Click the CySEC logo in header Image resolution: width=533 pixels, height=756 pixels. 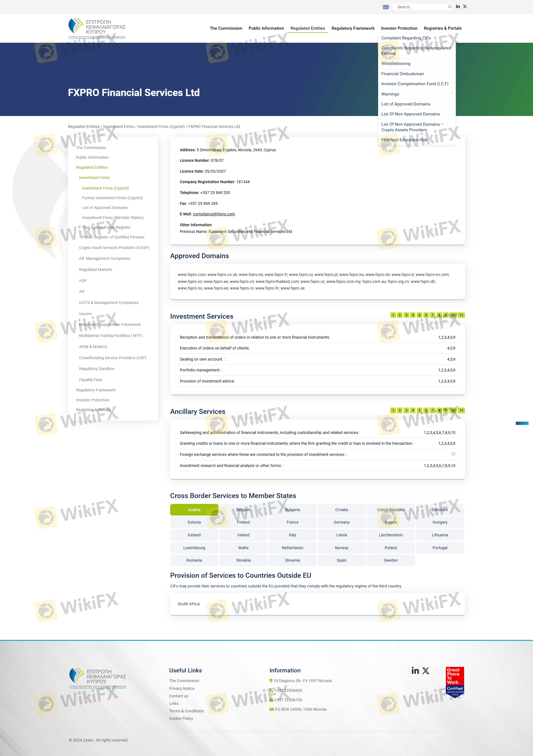[97, 28]
